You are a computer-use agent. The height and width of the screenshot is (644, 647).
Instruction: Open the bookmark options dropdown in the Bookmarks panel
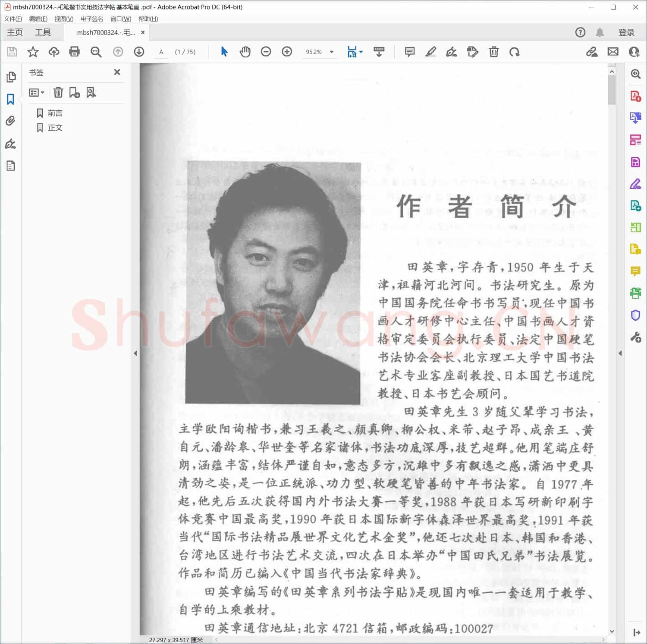pyautogui.click(x=37, y=92)
